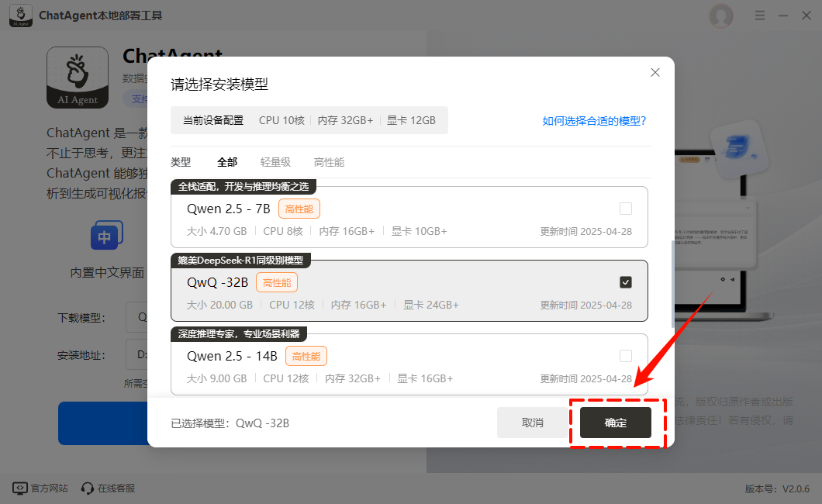Click the 高性能 tag on Qwen 2.5 - 7B

pyautogui.click(x=299, y=209)
